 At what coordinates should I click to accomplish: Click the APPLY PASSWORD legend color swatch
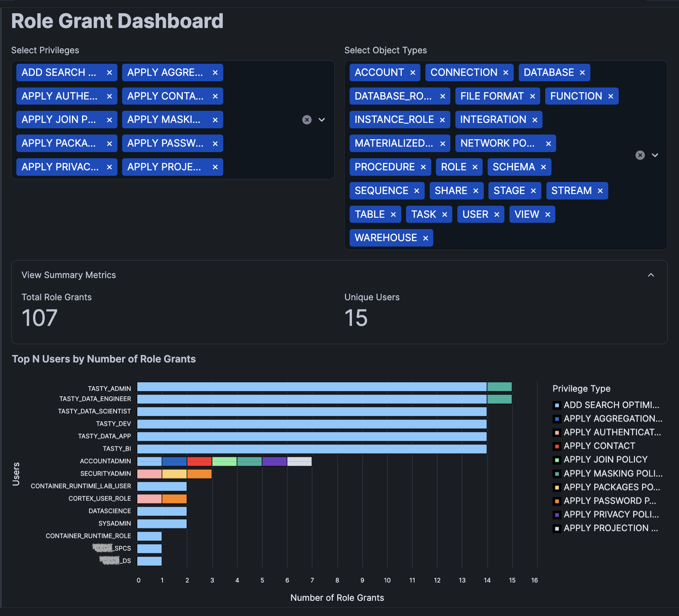[x=557, y=501]
